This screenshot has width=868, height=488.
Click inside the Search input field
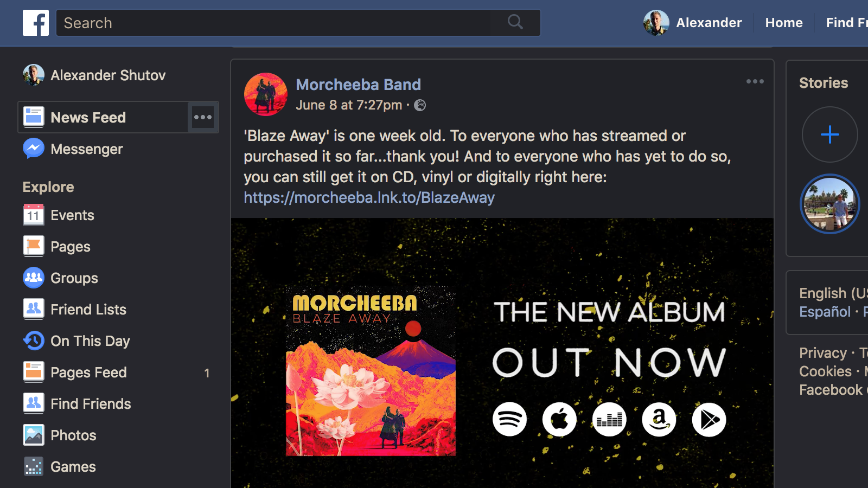274,23
